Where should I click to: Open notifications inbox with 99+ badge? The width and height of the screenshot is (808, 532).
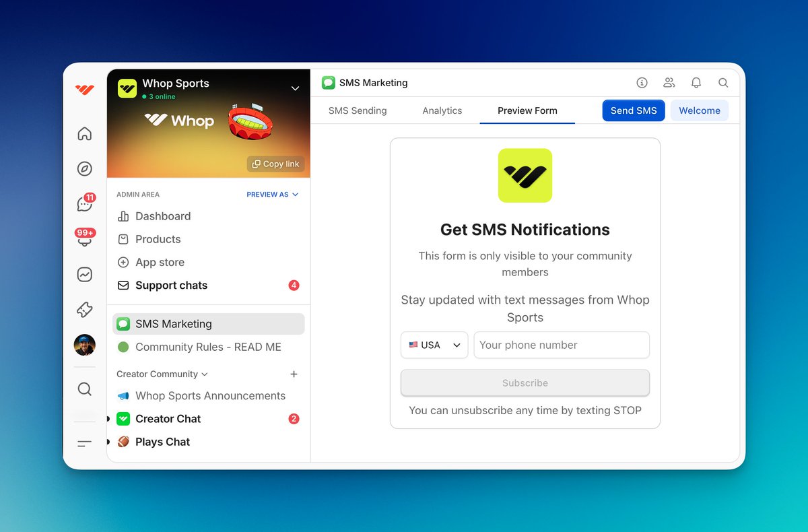[85, 237]
